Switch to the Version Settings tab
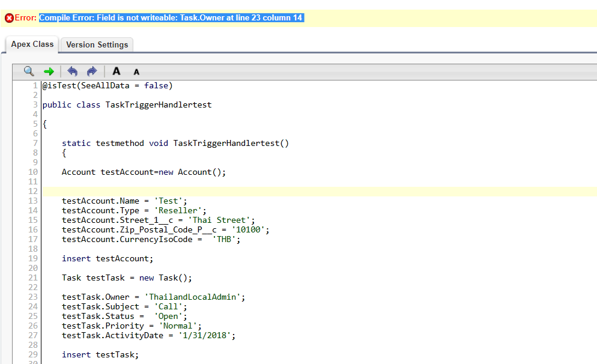 tap(97, 44)
